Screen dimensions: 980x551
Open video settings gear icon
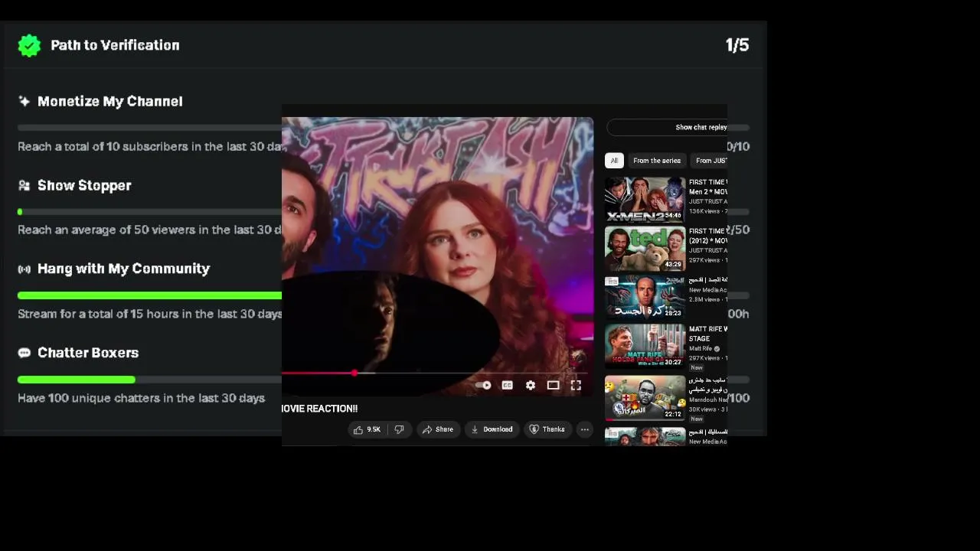click(530, 385)
